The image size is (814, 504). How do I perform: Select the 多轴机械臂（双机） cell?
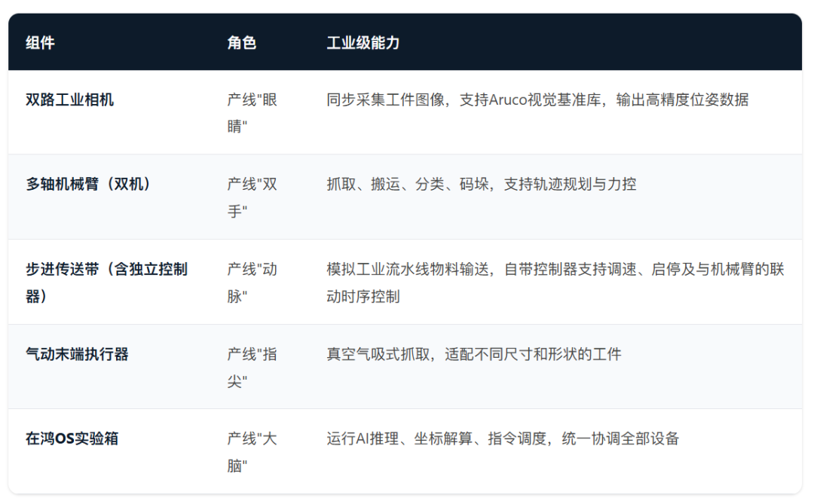pyautogui.click(x=88, y=184)
